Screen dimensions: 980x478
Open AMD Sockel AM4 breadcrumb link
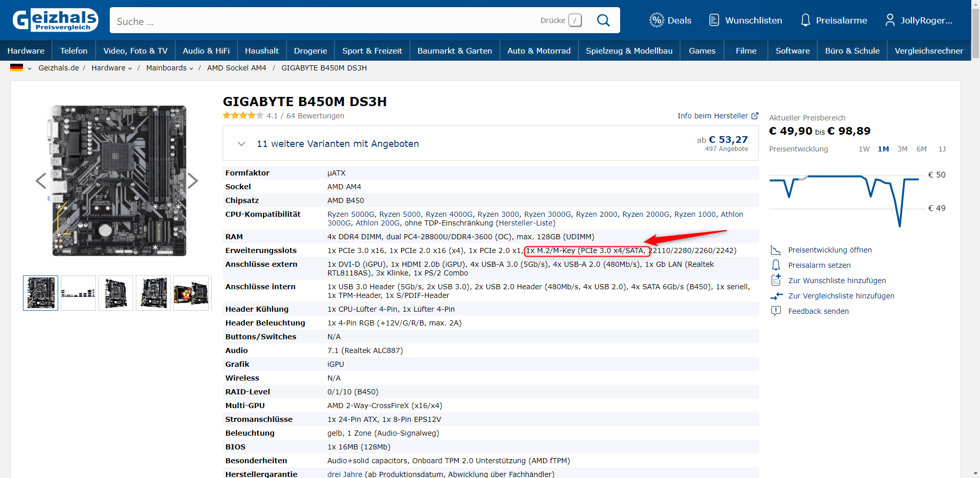[237, 68]
